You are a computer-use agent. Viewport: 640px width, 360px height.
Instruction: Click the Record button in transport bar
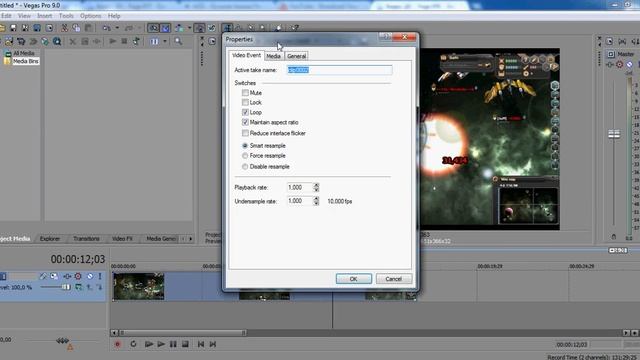click(118, 344)
